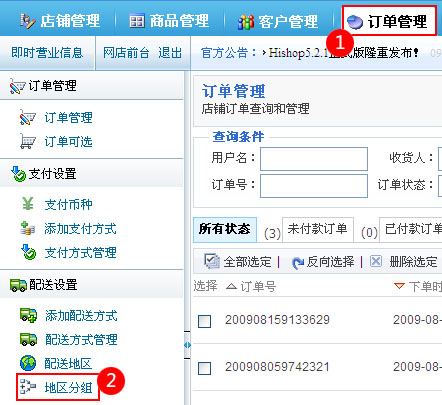
Task: Click 退出 to log out
Action: pos(170,53)
